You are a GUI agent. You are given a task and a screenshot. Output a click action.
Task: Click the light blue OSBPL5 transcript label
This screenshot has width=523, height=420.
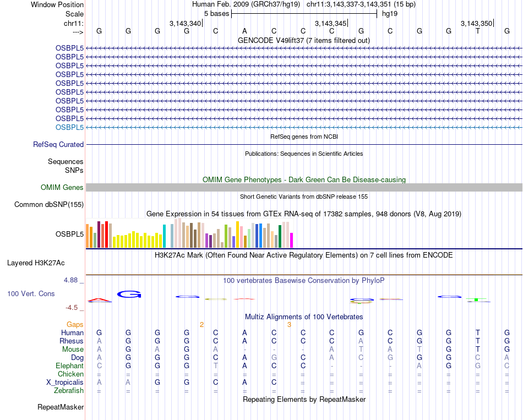tap(69, 128)
